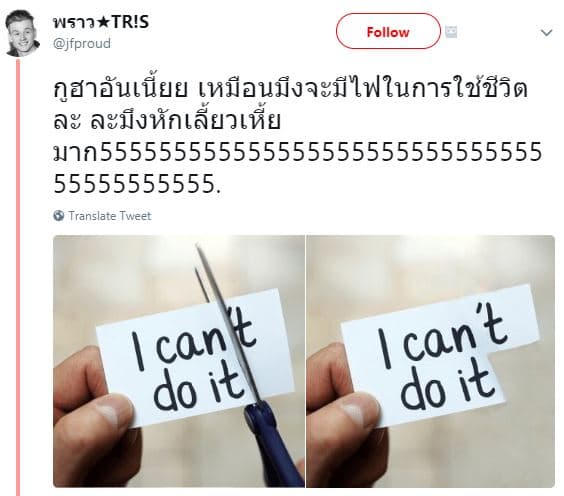
Task: Open the left photo with scissors
Action: (179, 361)
